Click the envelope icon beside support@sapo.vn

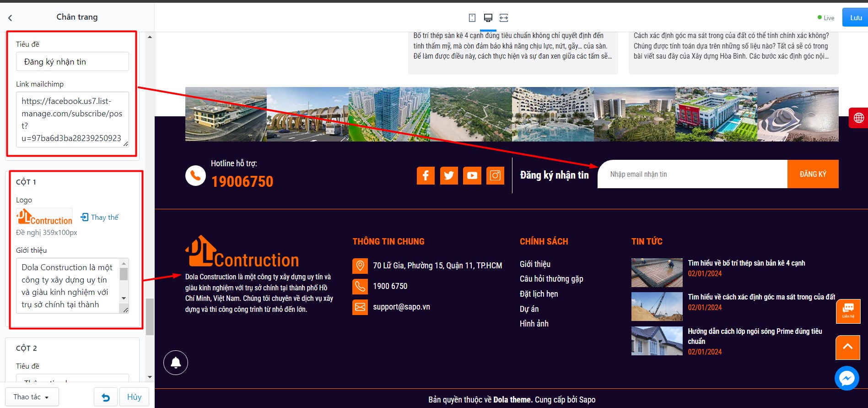360,307
